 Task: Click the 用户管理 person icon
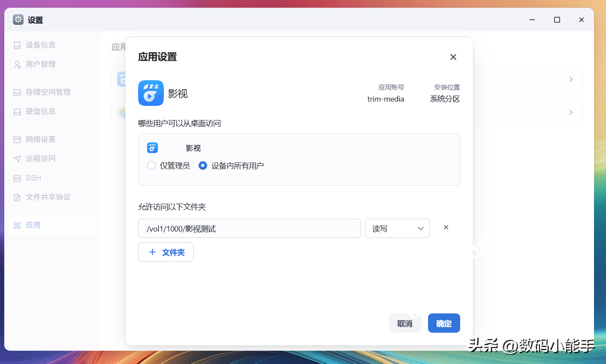17,65
